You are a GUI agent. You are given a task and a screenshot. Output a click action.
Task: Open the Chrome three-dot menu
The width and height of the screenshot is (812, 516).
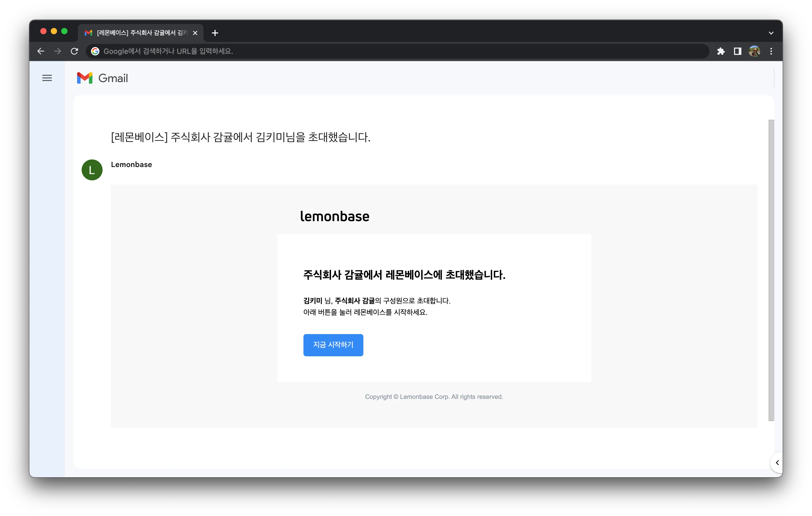point(771,51)
